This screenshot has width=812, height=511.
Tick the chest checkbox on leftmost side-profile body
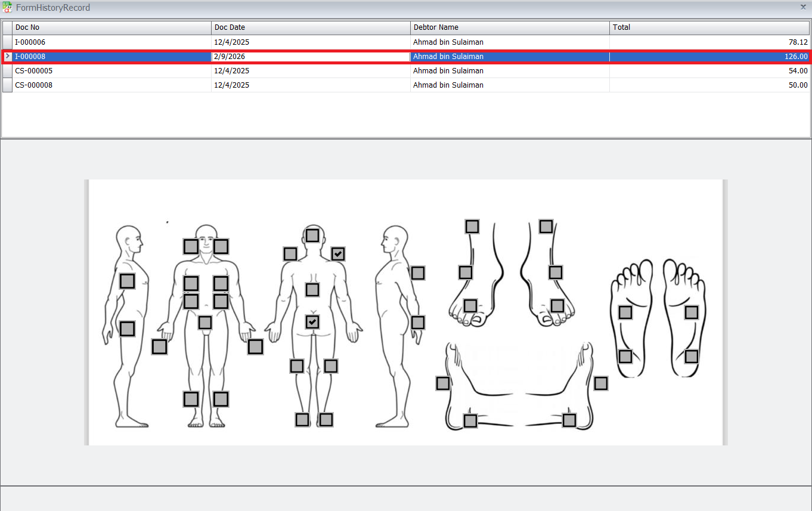click(x=127, y=281)
